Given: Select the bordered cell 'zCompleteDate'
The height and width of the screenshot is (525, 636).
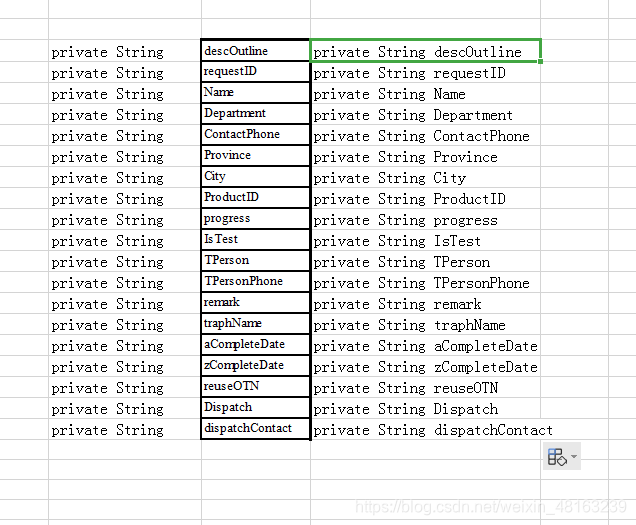Looking at the screenshot, I should pos(256,366).
